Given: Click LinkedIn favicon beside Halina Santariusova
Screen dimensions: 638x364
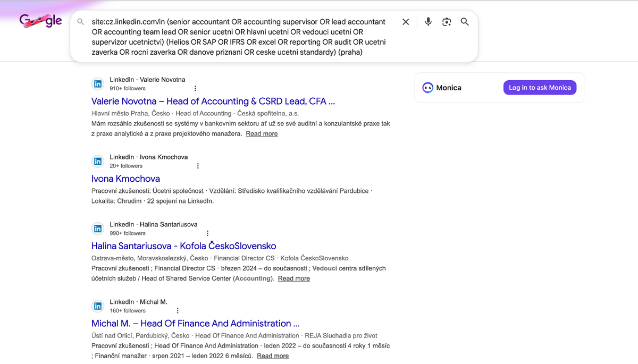Looking at the screenshot, I should click(98, 228).
